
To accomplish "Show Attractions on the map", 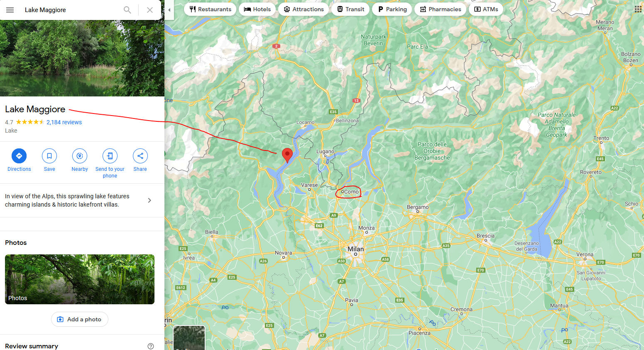I will point(304,9).
